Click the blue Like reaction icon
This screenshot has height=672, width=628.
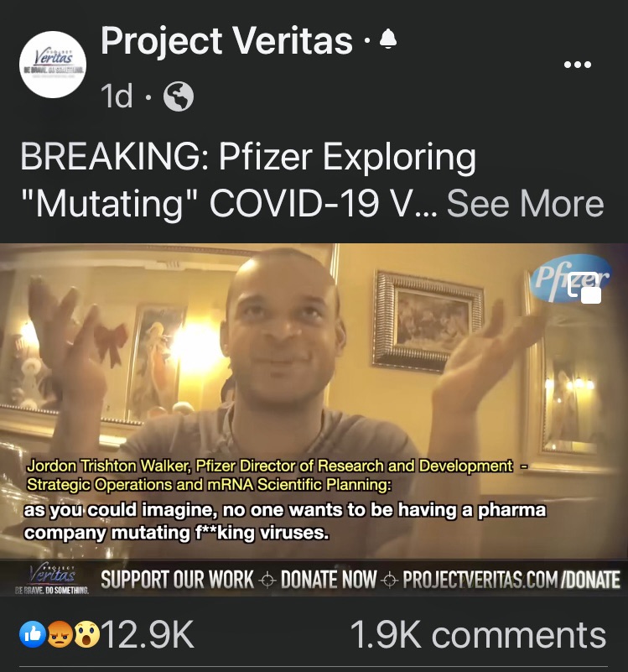coord(33,634)
